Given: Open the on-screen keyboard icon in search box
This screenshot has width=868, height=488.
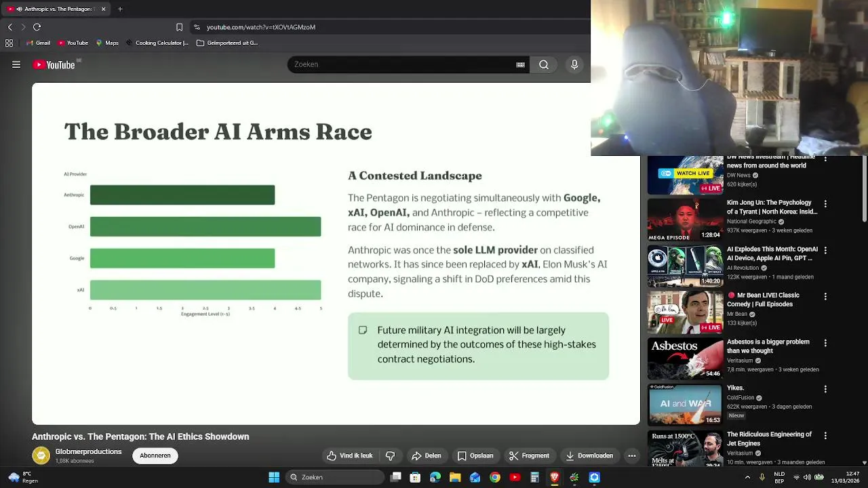Looking at the screenshot, I should (x=520, y=64).
